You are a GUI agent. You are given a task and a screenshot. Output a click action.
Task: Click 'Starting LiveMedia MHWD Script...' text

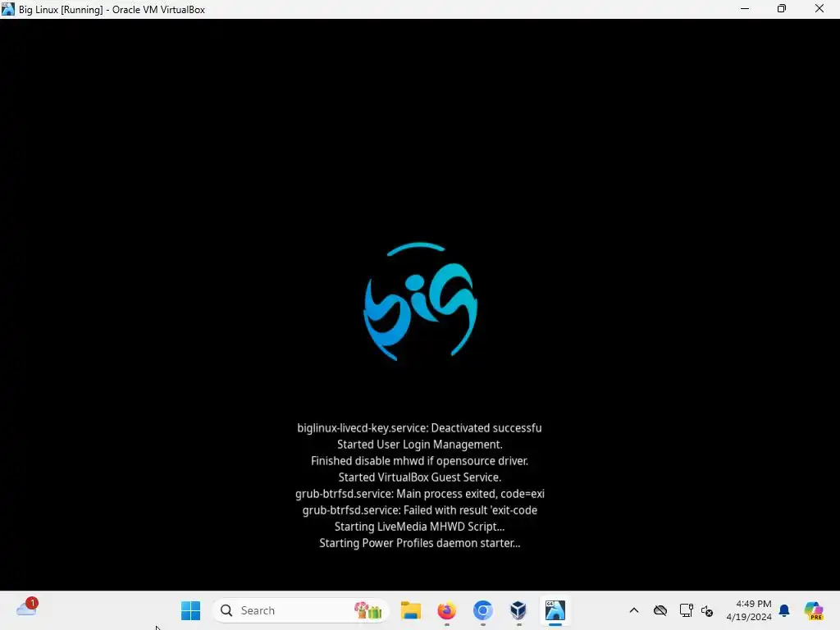419,526
